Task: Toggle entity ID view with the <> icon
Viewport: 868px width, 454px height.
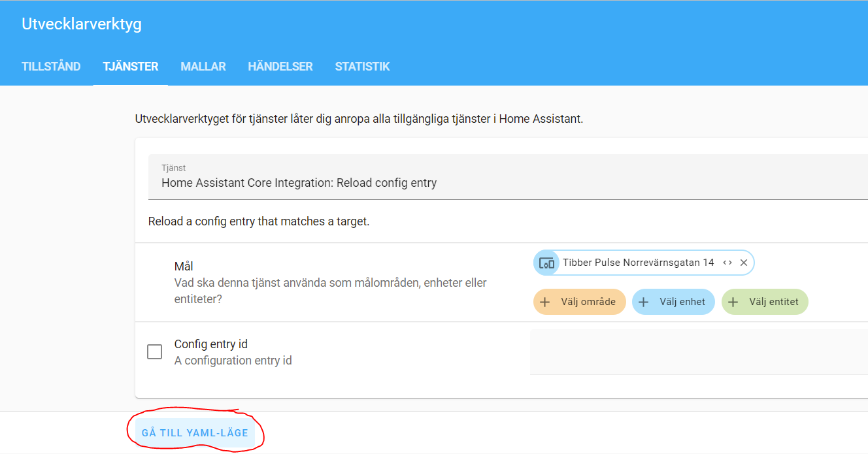Action: pos(727,262)
